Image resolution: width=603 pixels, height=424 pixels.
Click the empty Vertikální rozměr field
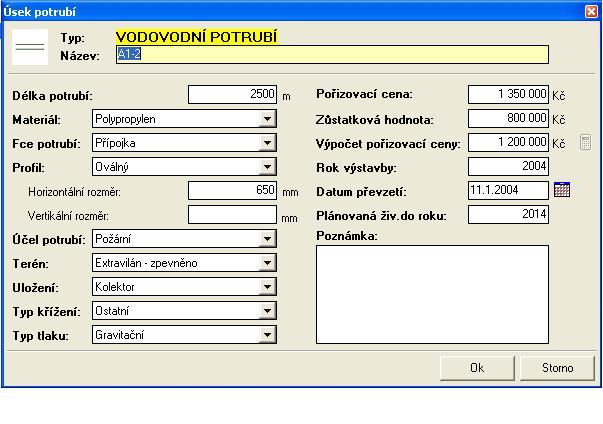click(x=232, y=214)
